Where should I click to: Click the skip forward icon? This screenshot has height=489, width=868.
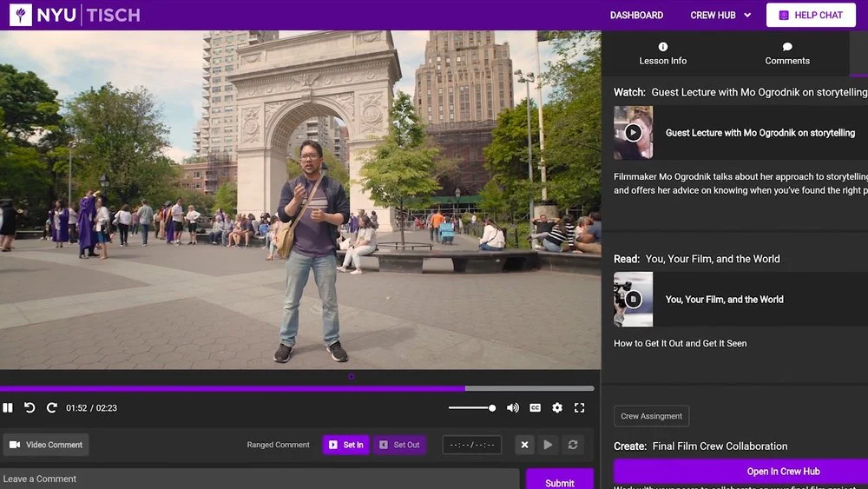51,408
